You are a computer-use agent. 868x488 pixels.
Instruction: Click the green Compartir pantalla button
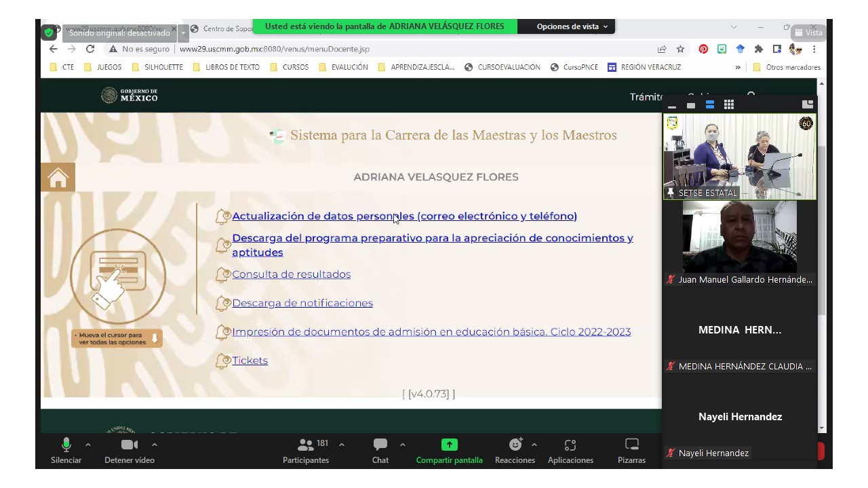tap(450, 451)
